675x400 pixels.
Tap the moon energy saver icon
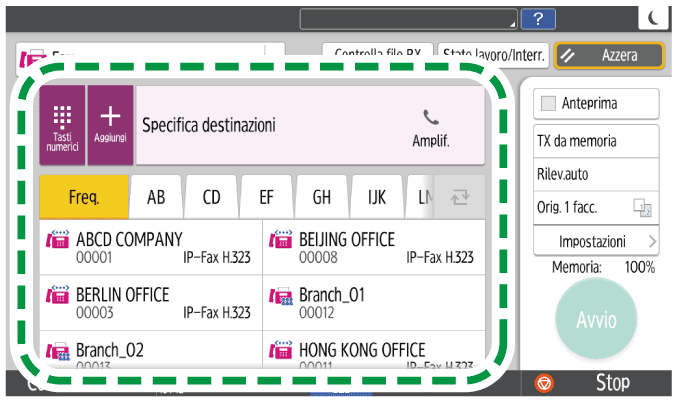(652, 18)
